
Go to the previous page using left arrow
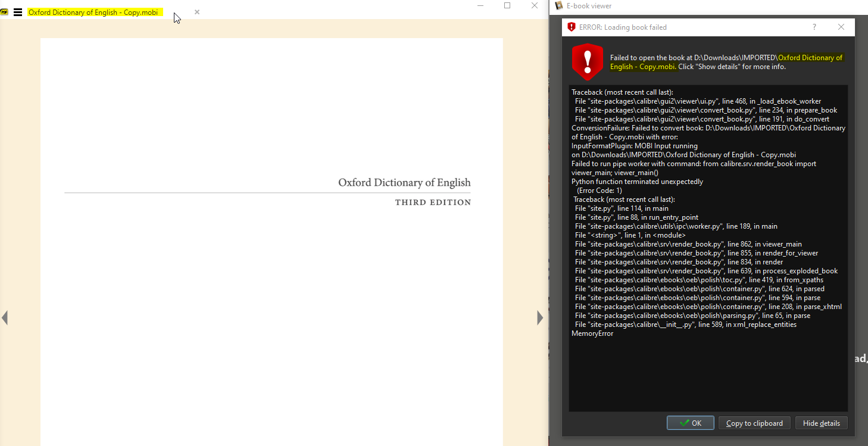coord(5,318)
